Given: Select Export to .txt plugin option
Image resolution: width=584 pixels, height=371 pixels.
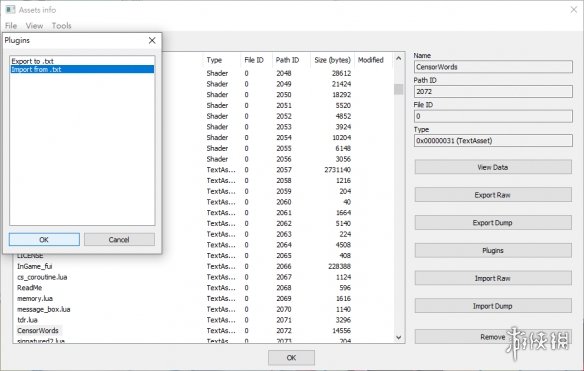Looking at the screenshot, I should point(82,61).
